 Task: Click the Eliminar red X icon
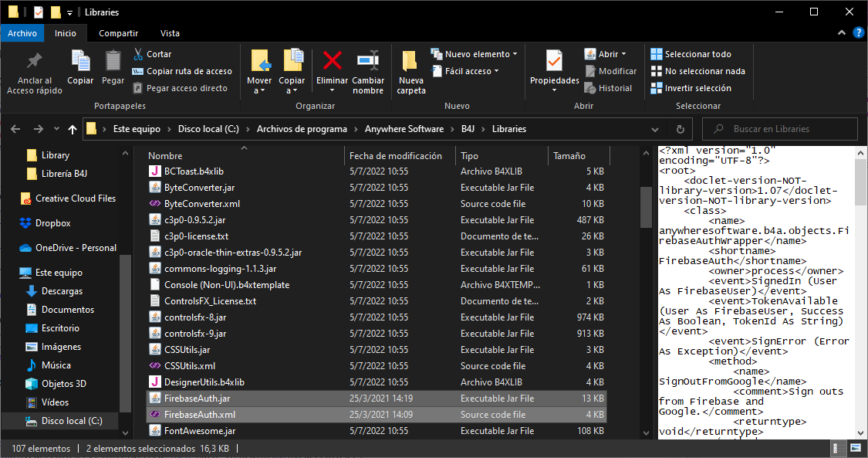pyautogui.click(x=332, y=60)
